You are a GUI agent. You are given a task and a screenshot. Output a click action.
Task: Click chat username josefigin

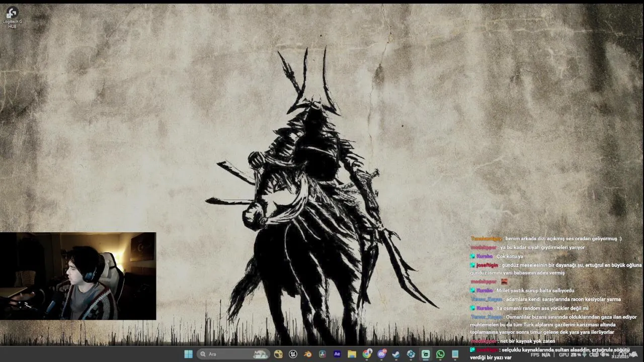click(x=487, y=265)
